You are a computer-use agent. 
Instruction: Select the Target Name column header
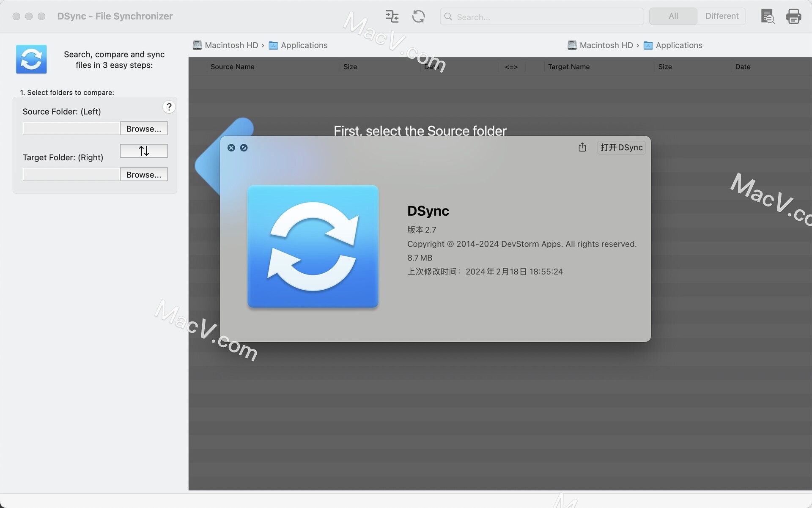[569, 66]
